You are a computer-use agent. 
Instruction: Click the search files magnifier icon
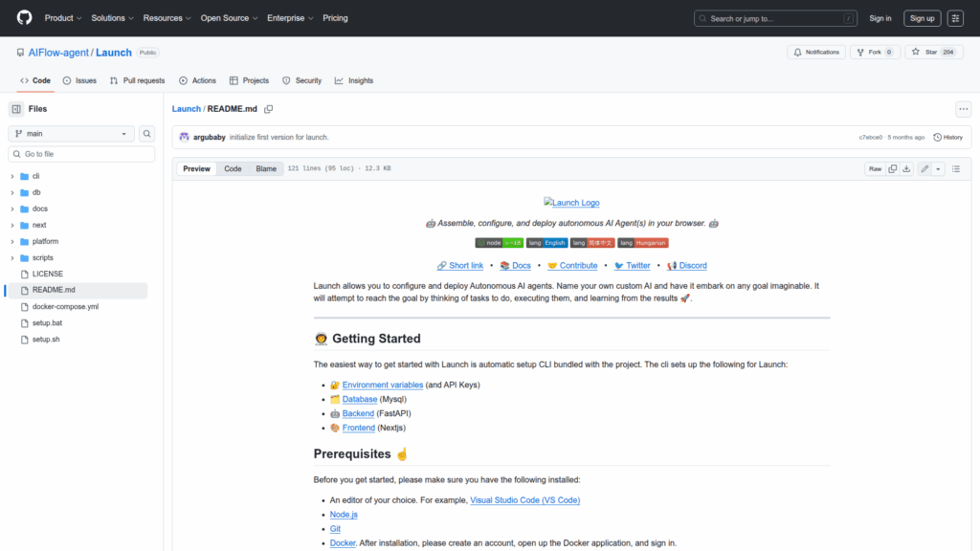point(147,134)
